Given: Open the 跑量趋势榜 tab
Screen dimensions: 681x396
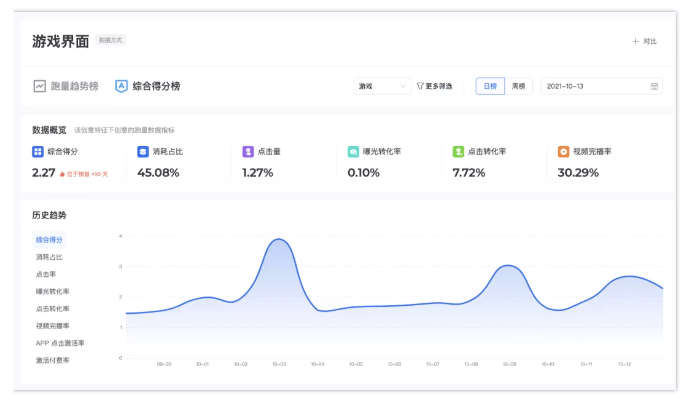Looking at the screenshot, I should (66, 86).
